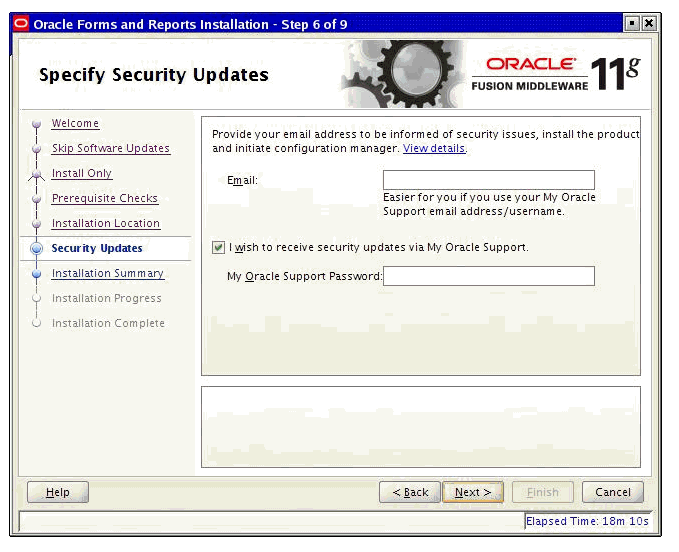Focus the Email input field

coord(489,180)
